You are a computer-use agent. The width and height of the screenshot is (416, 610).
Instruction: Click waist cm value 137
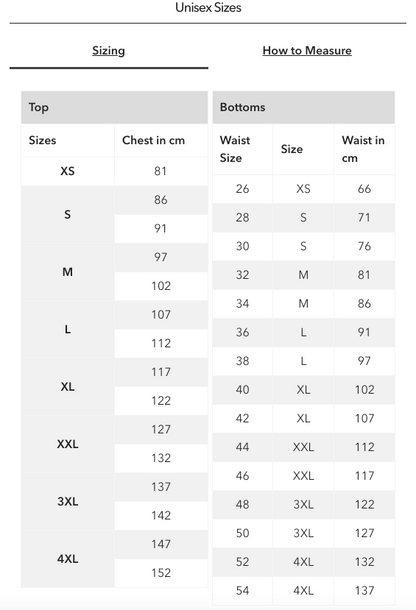click(x=364, y=591)
